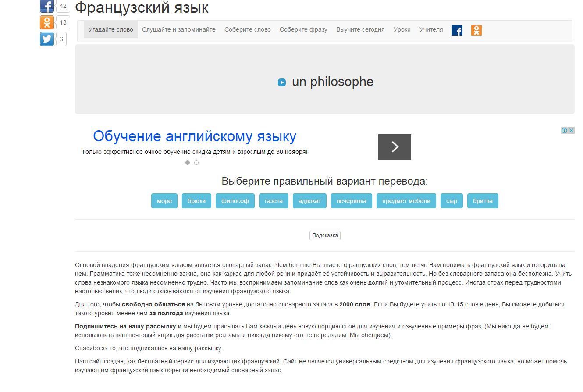Screen dimensions: 583x392
Task: Select the "предмет мебели" answer
Action: [406, 201]
